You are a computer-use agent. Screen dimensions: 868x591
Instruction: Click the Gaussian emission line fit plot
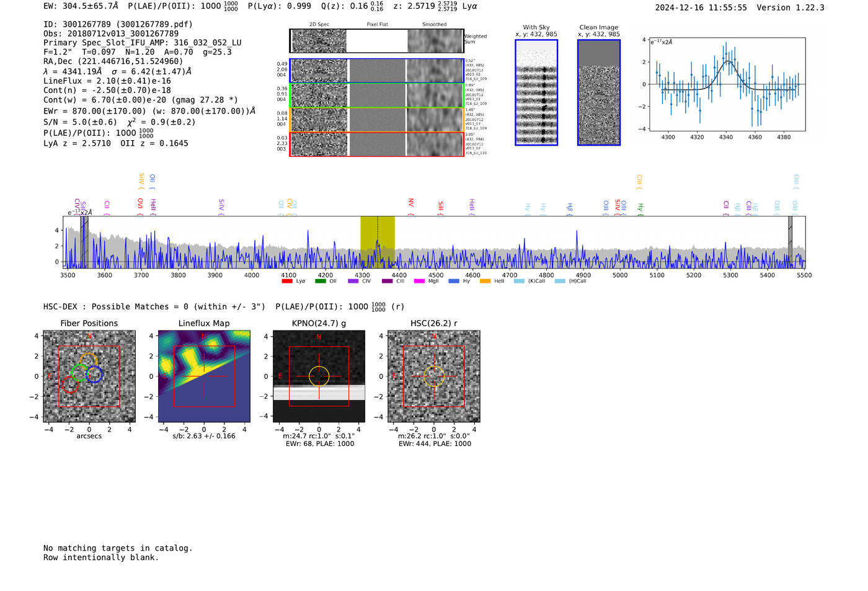click(727, 84)
